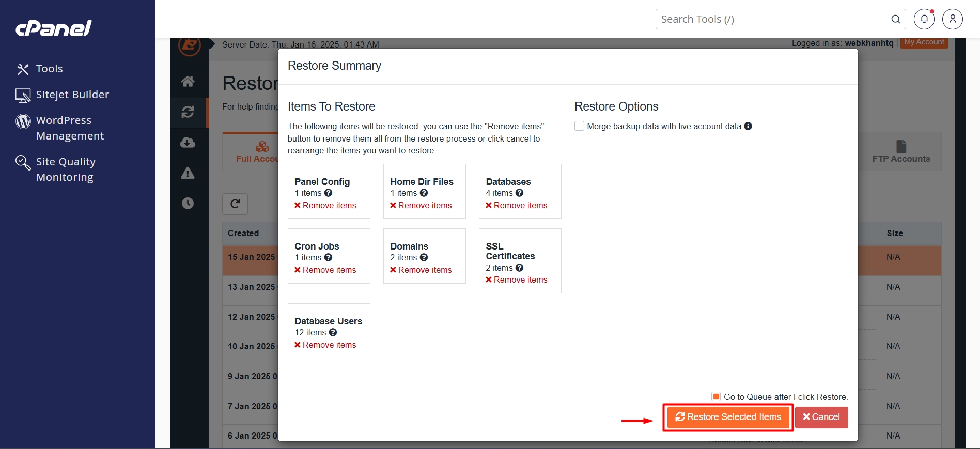Open the clock queue icon in the sidebar
Image resolution: width=980 pixels, height=449 pixels.
coord(188,203)
